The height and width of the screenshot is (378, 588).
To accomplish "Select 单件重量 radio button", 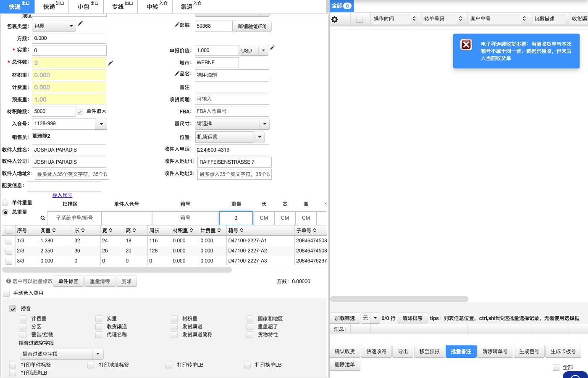I will coord(5,203).
